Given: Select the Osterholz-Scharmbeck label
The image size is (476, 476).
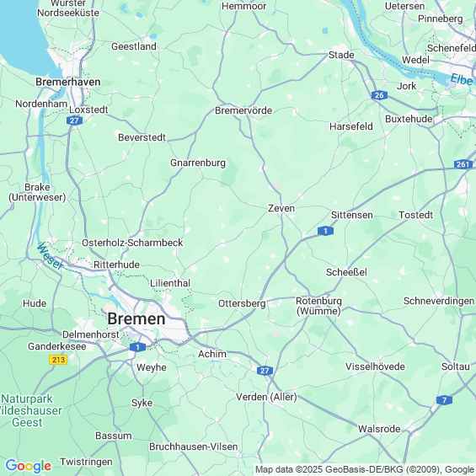Looking at the screenshot, I should [x=132, y=243].
